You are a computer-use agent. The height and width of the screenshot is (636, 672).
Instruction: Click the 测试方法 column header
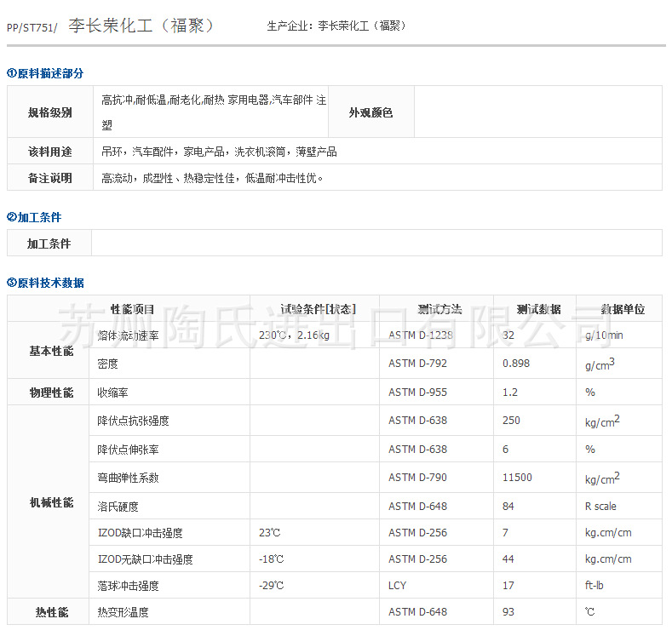(x=439, y=309)
